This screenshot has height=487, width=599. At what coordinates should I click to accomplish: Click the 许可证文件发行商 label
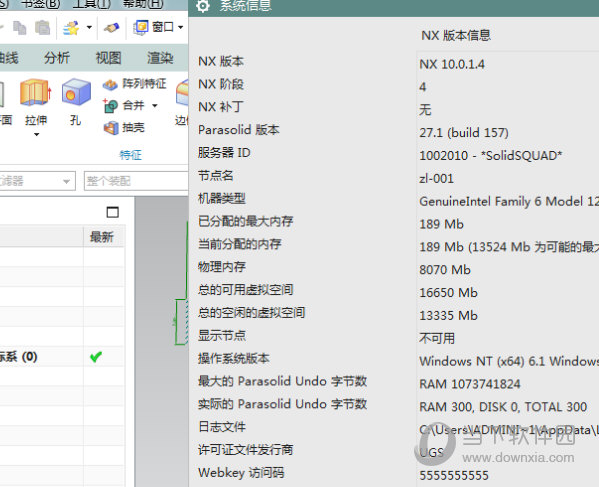pyautogui.click(x=245, y=450)
